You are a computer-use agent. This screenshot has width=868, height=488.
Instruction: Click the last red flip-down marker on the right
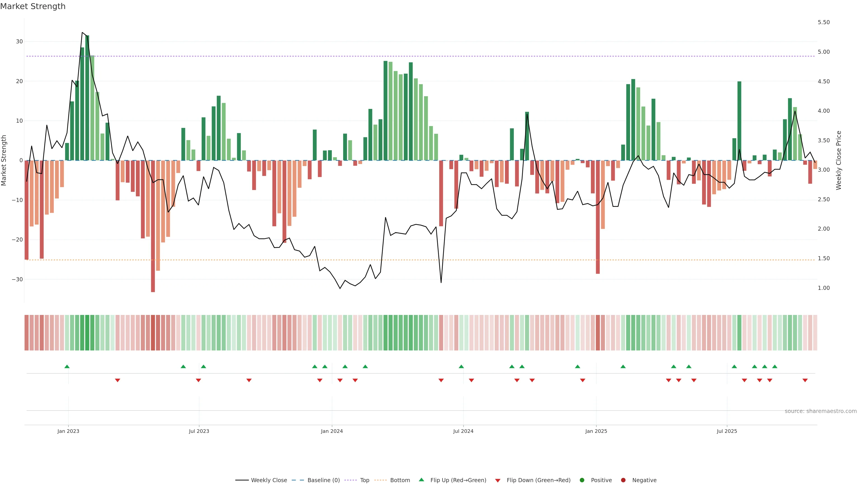pos(805,380)
